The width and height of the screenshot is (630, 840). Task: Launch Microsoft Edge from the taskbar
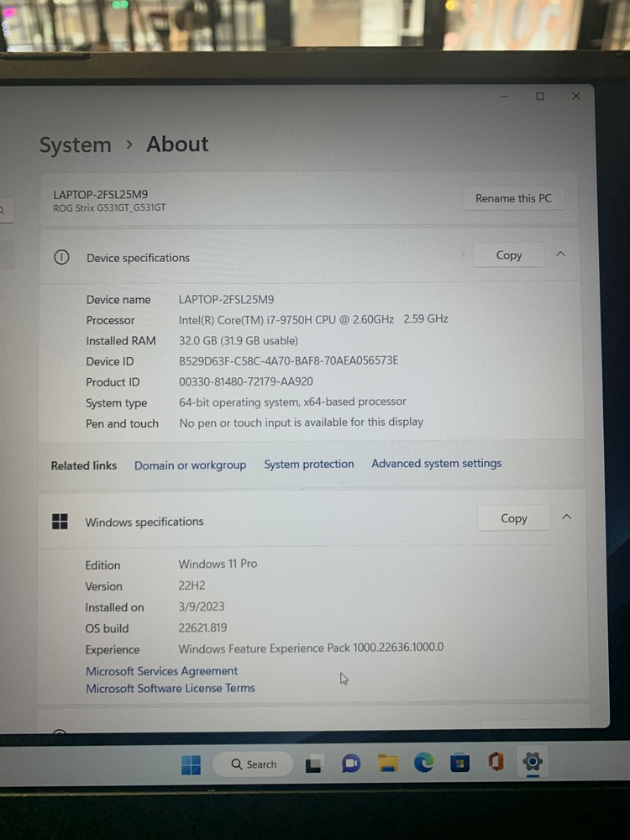coord(423,763)
